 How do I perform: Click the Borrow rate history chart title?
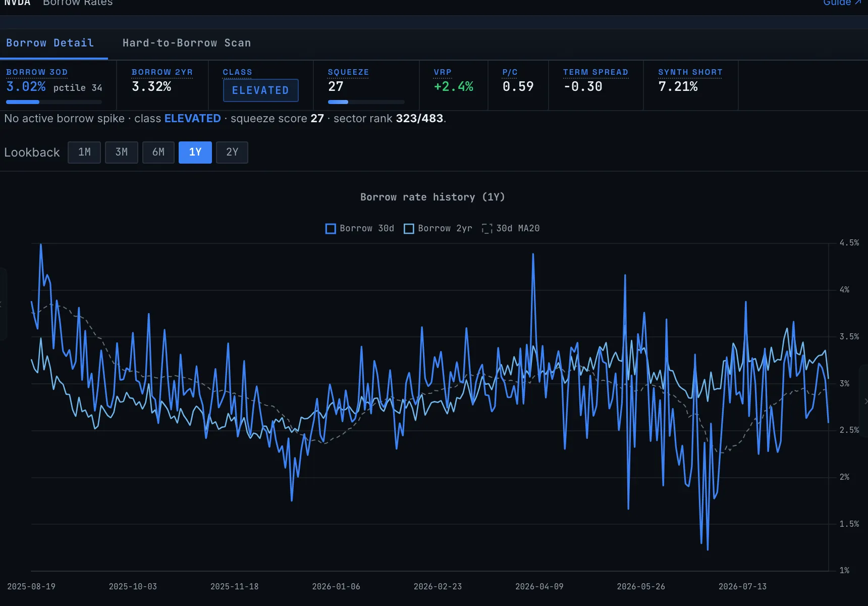[x=432, y=197]
